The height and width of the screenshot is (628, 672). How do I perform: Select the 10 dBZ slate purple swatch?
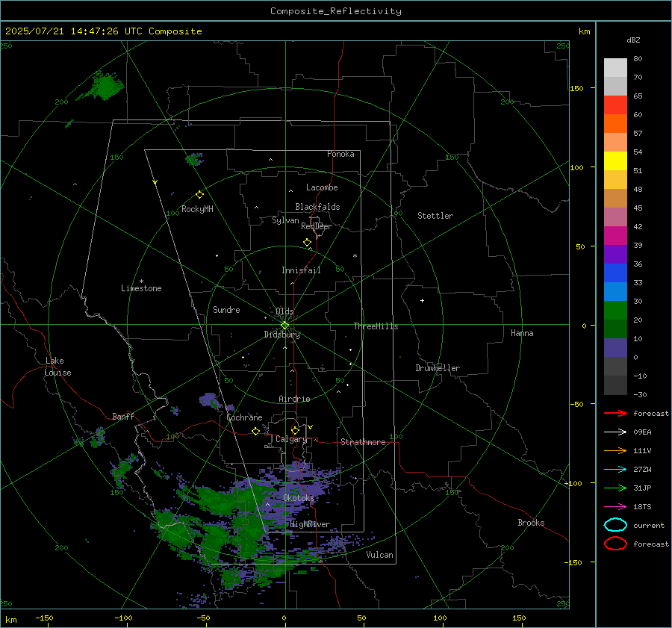(615, 347)
